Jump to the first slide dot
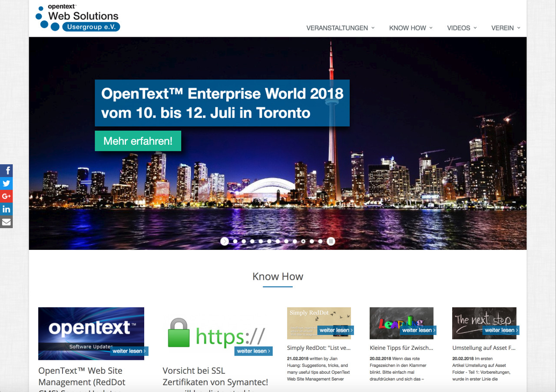556x392 pixels. tap(235, 241)
